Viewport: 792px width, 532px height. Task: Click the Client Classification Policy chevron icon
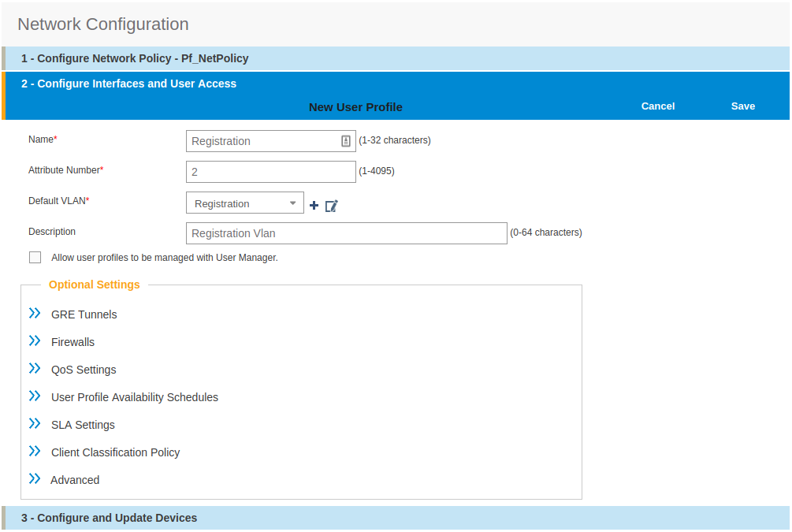[35, 450]
